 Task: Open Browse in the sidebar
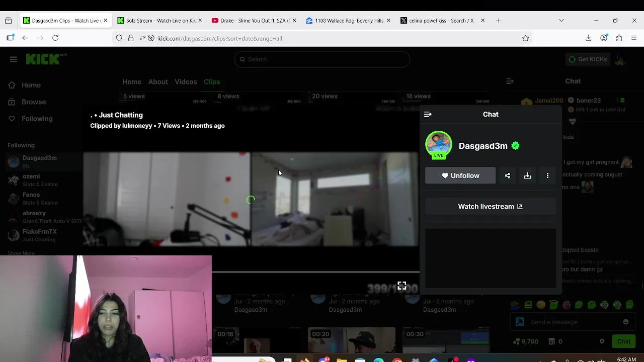pyautogui.click(x=27, y=102)
